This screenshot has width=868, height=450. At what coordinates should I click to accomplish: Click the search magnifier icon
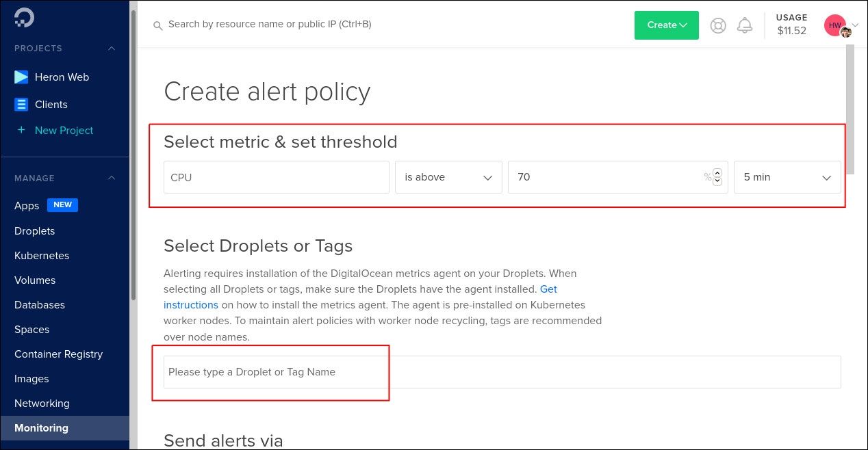coord(157,25)
